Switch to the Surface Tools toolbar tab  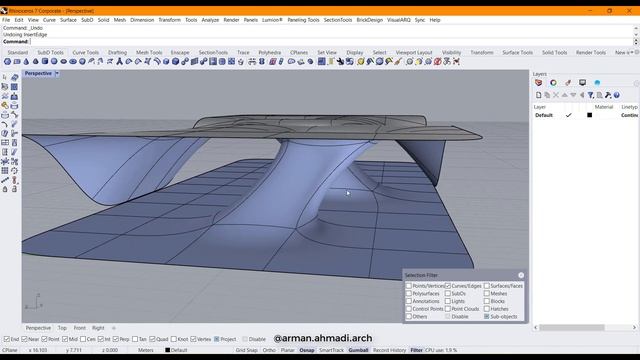click(x=517, y=53)
